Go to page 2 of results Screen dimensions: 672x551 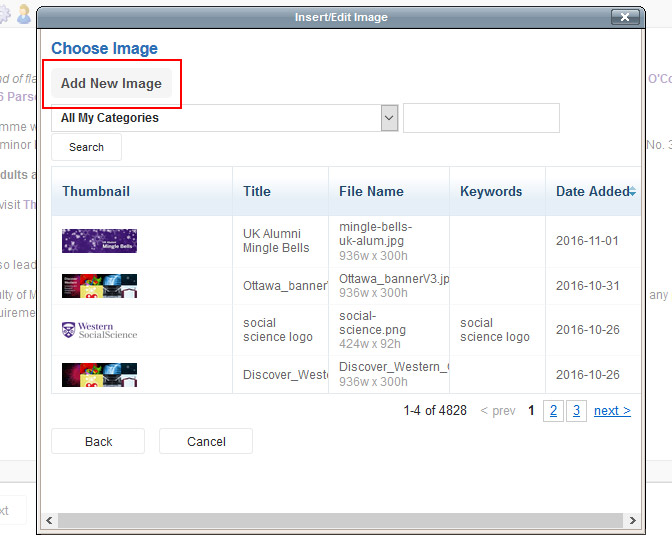pos(553,411)
